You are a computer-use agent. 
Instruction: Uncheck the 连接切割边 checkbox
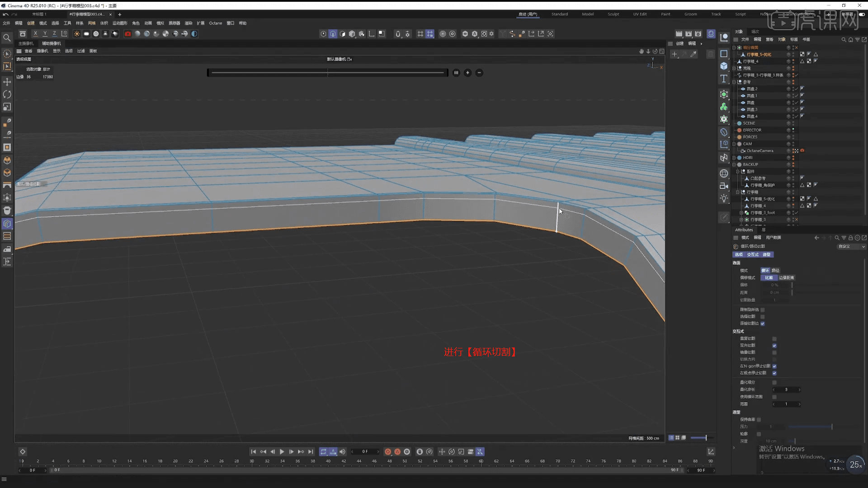tap(763, 324)
